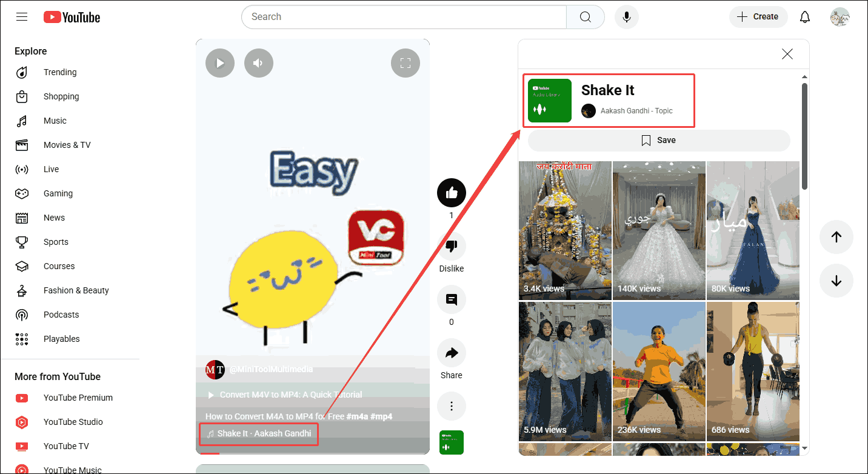This screenshot has width=868, height=474.
Task: Like this Short
Action: (452, 193)
